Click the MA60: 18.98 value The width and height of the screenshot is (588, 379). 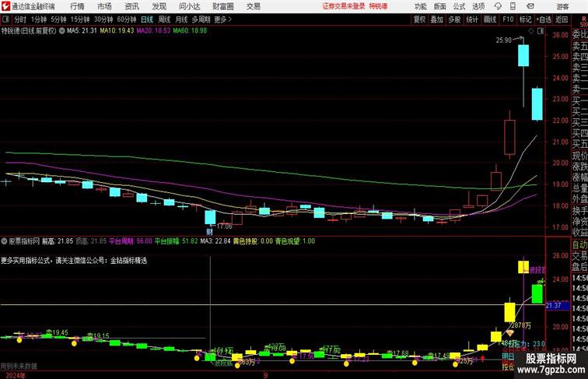tap(190, 31)
